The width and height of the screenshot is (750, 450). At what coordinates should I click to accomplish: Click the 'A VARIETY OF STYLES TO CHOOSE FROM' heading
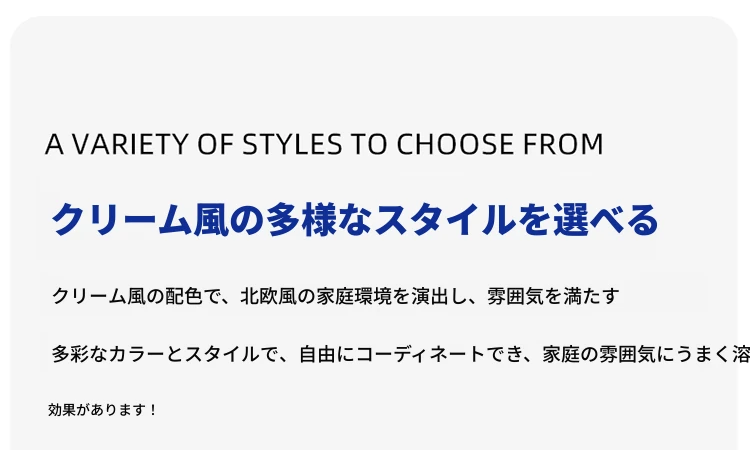pyautogui.click(x=324, y=144)
